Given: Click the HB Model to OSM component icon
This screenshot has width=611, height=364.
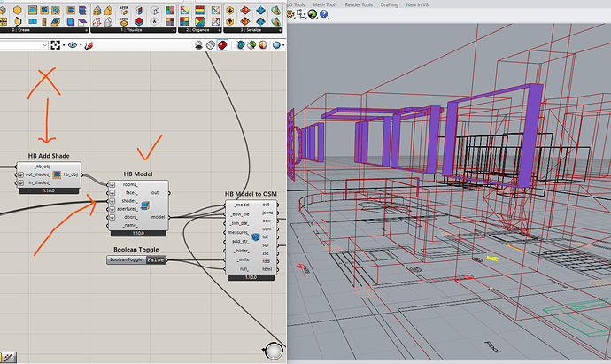Looking at the screenshot, I should point(256,237).
